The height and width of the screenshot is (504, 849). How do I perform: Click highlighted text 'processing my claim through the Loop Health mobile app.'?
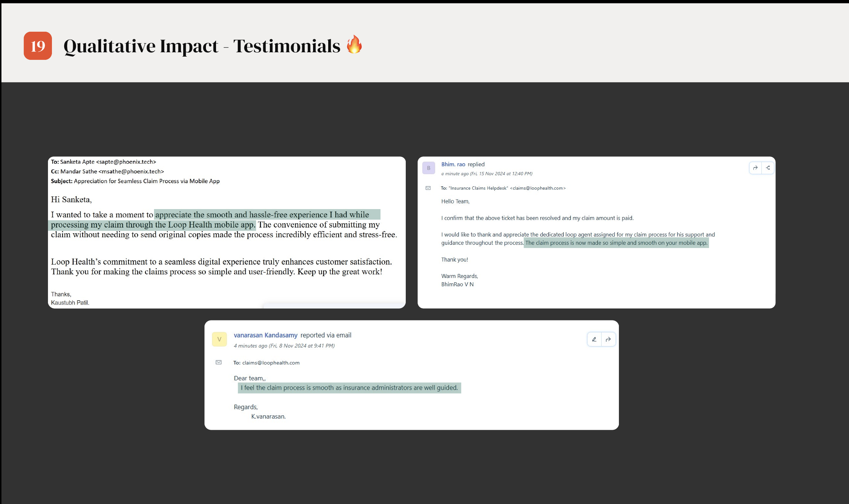coord(153,225)
